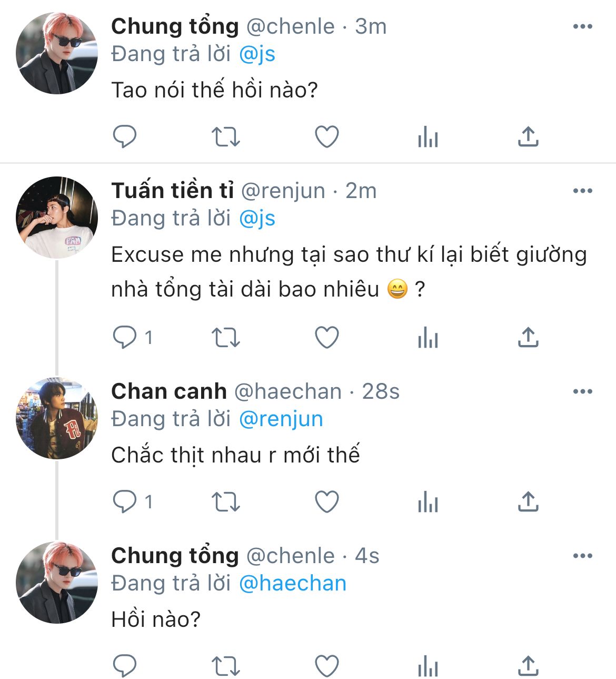Like Tuấn tiền tỉ's tweet about the secretary

[x=326, y=338]
